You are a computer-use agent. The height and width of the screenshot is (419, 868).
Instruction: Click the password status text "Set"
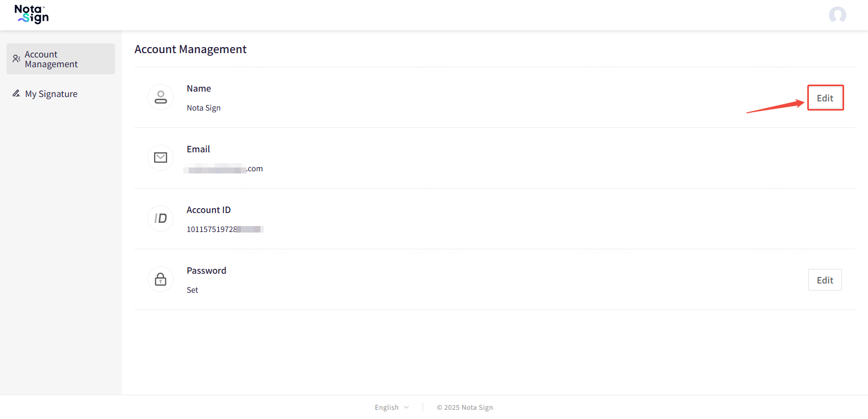(192, 290)
